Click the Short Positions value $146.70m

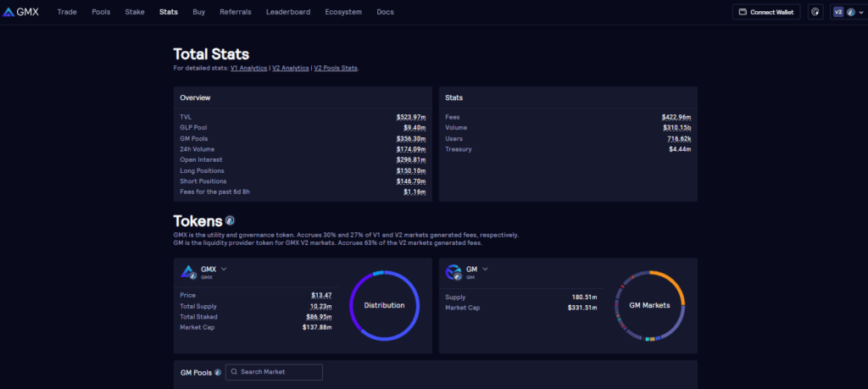(x=411, y=181)
